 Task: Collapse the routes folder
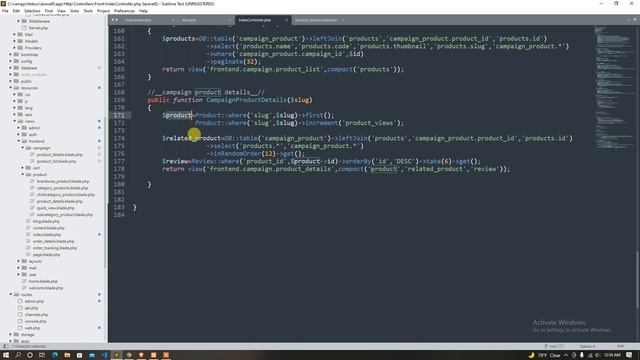(x=11, y=294)
